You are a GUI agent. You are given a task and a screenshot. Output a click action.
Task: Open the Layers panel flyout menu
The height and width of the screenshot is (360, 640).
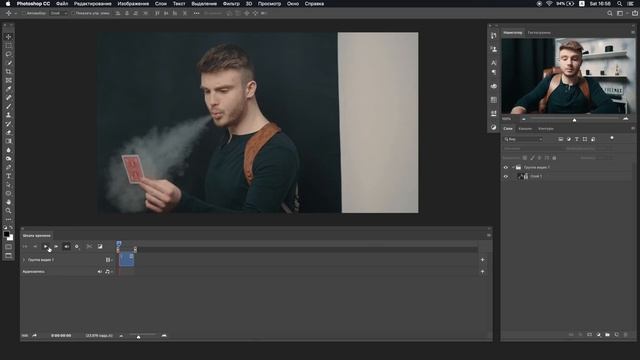[x=633, y=129]
